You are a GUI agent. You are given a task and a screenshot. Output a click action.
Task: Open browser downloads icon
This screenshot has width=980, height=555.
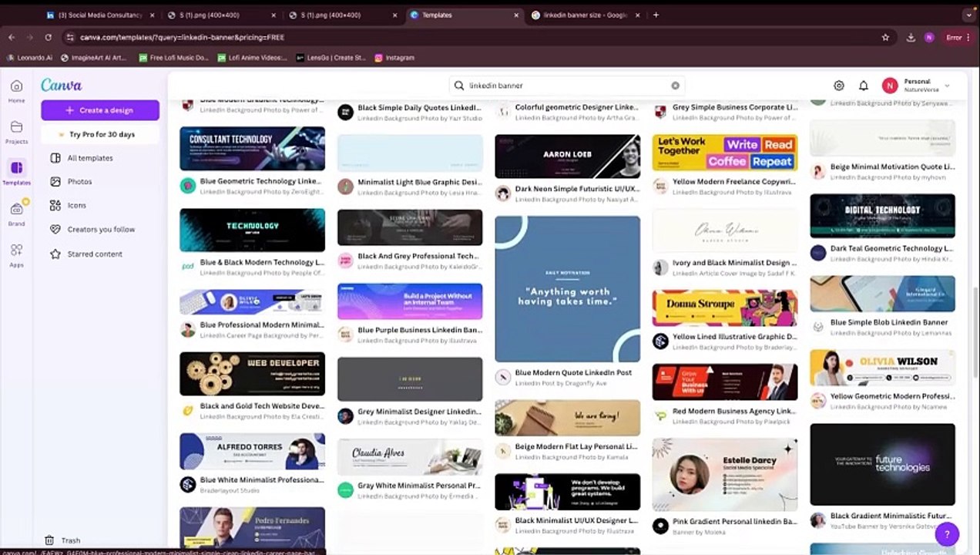point(911,37)
